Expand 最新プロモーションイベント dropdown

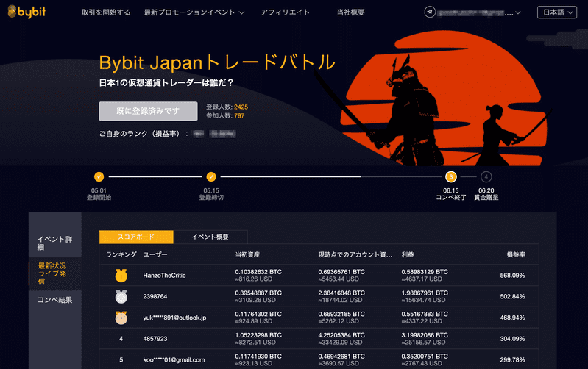tap(194, 12)
